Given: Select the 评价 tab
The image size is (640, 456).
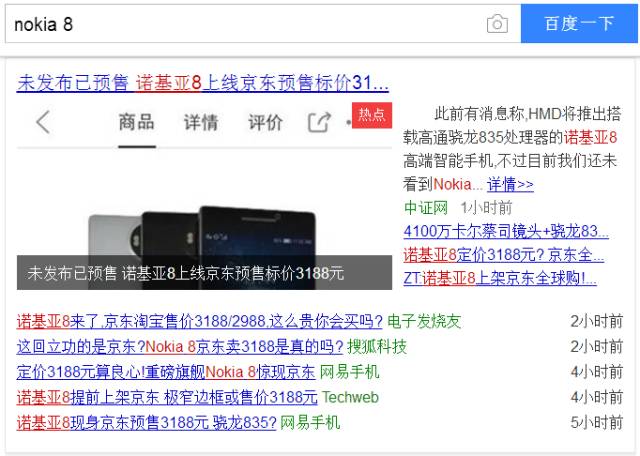Looking at the screenshot, I should click(265, 122).
